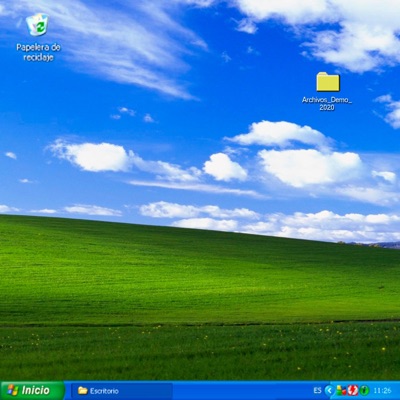Click the Messenger buddies tray icon
The width and height of the screenshot is (400, 400).
[341, 390]
